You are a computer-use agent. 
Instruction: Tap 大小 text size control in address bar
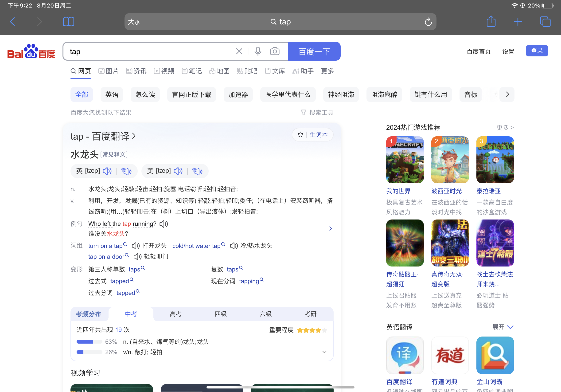134,22
